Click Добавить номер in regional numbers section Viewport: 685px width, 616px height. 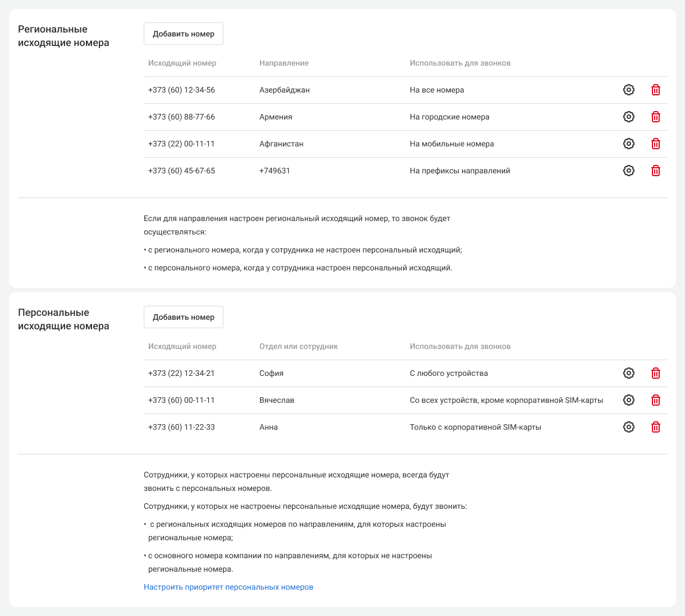click(x=184, y=34)
